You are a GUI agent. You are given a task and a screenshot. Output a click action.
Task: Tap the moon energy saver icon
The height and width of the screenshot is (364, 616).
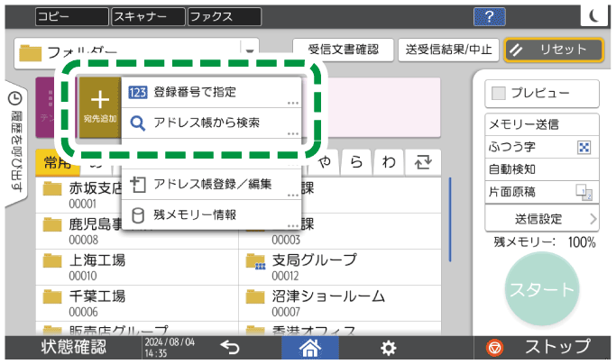coord(594,16)
